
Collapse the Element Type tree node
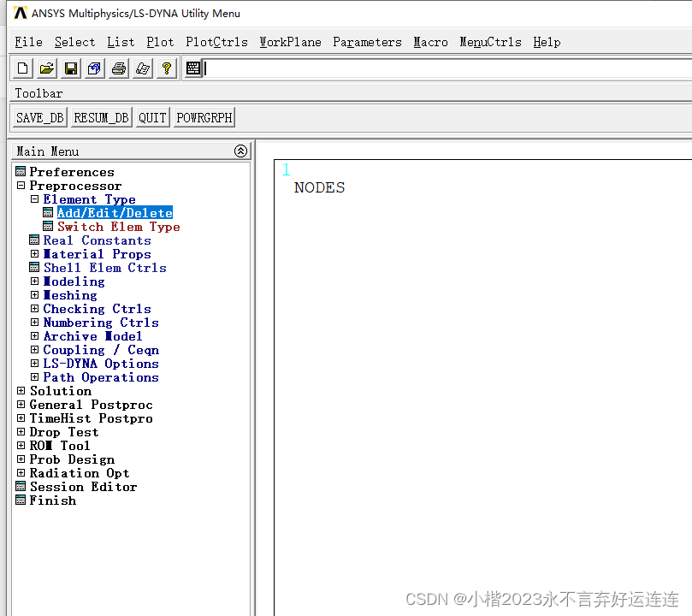pyautogui.click(x=34, y=199)
